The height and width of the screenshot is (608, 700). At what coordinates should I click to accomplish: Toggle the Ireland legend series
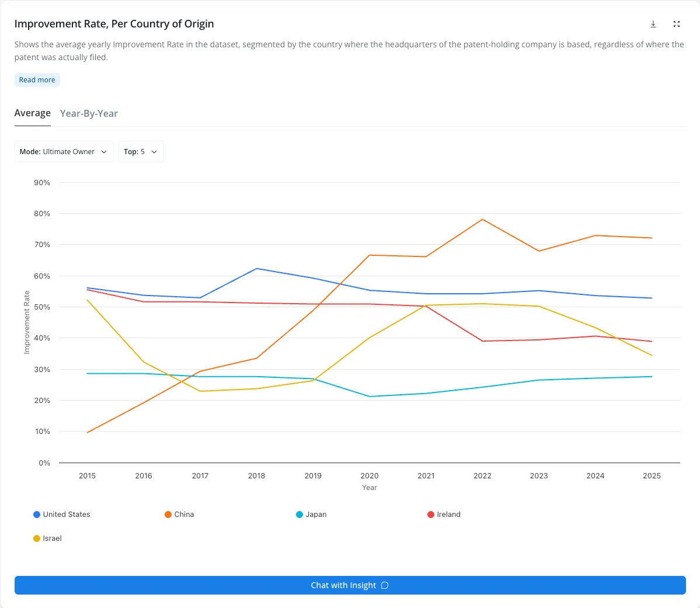click(x=444, y=515)
